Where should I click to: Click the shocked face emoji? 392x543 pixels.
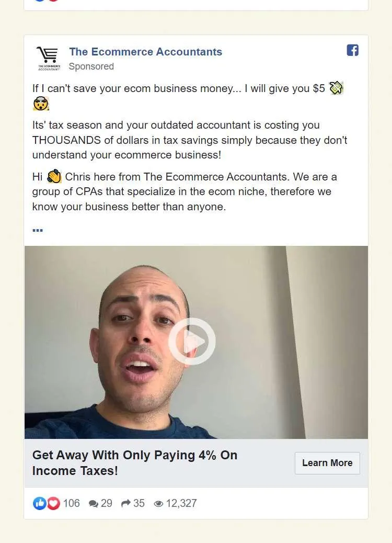click(41, 103)
